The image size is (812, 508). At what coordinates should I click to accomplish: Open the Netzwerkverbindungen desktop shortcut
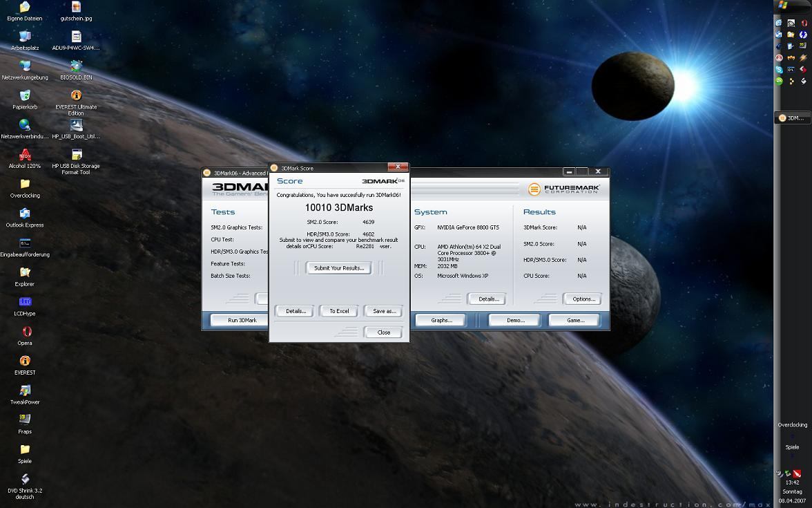coord(24,129)
